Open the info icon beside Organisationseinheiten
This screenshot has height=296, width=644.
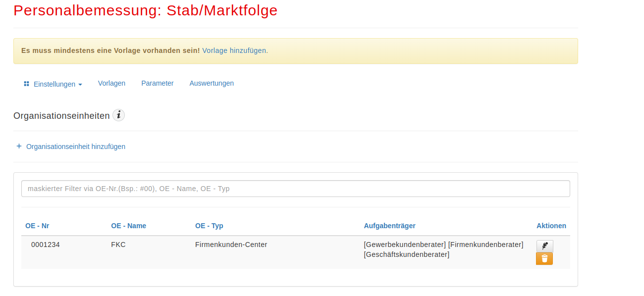tap(118, 115)
